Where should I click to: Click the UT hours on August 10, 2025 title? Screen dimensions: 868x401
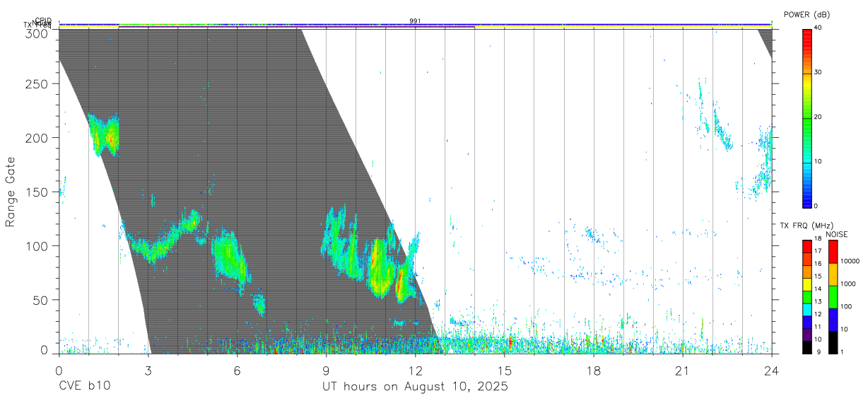coord(416,387)
